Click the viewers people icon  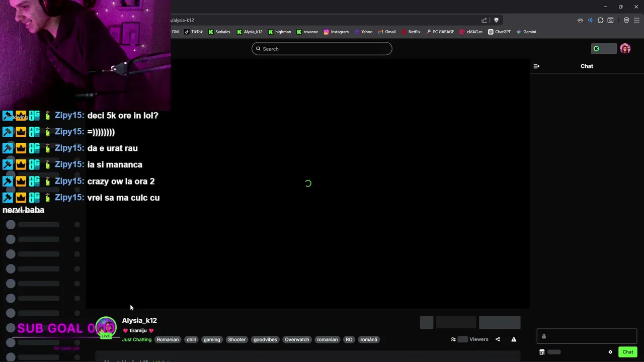click(453, 339)
